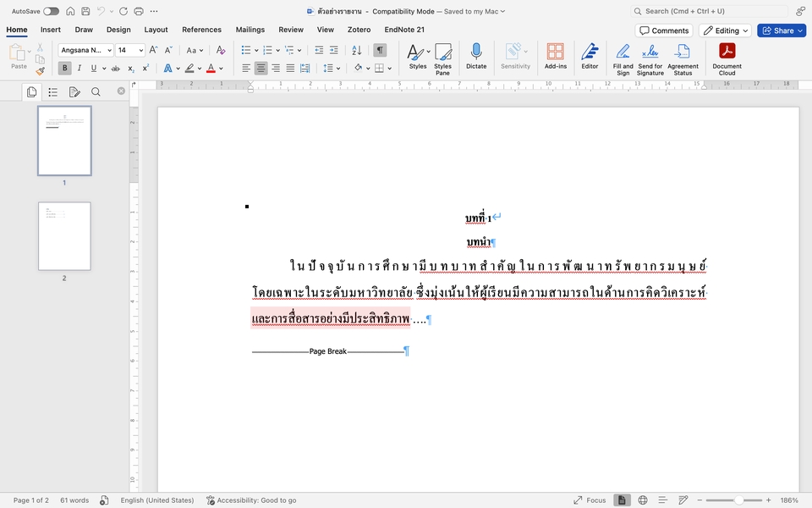Toggle Italic formatting
The image size is (812, 508).
click(x=80, y=68)
